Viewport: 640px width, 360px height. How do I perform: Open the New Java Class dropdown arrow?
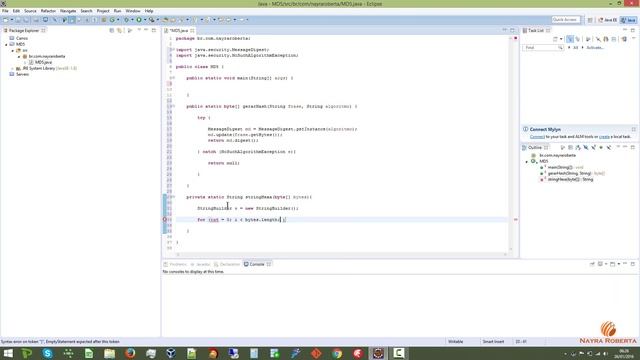pyautogui.click(x=118, y=20)
